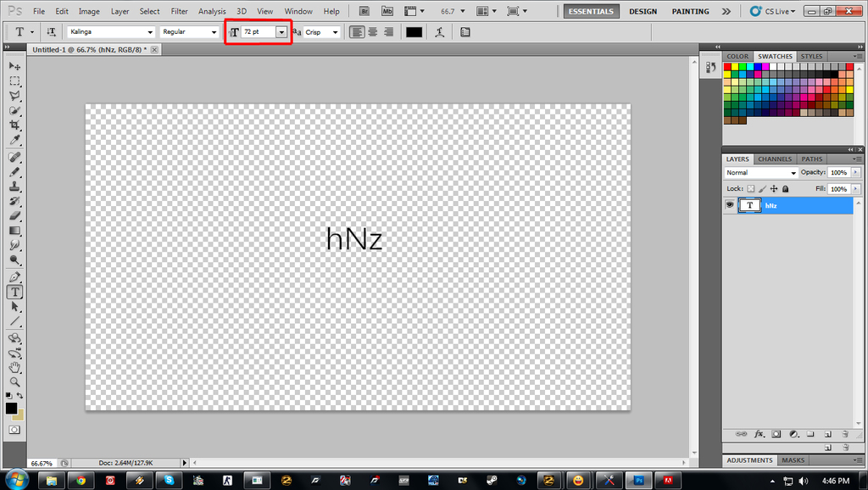The height and width of the screenshot is (490, 868).
Task: Toggle the Character and Paragraph panels
Action: pos(465,32)
